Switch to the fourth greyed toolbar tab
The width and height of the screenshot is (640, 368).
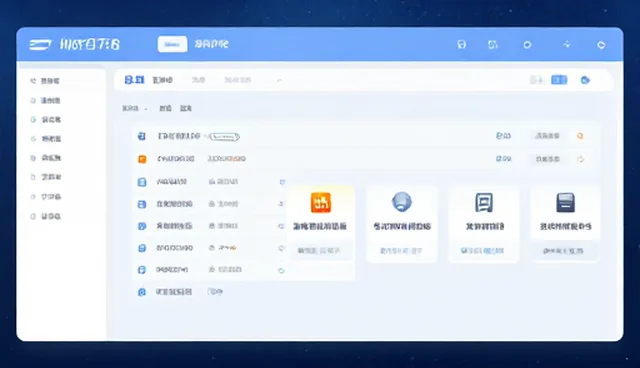pyautogui.click(x=238, y=80)
